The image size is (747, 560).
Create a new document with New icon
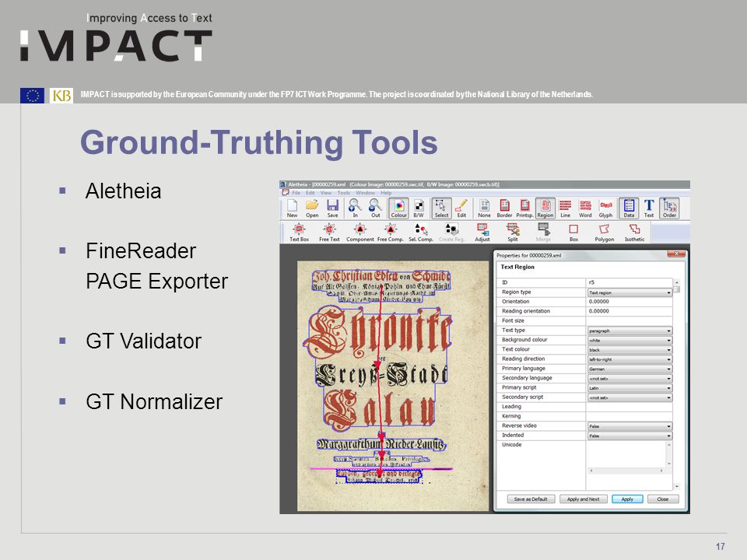click(292, 208)
